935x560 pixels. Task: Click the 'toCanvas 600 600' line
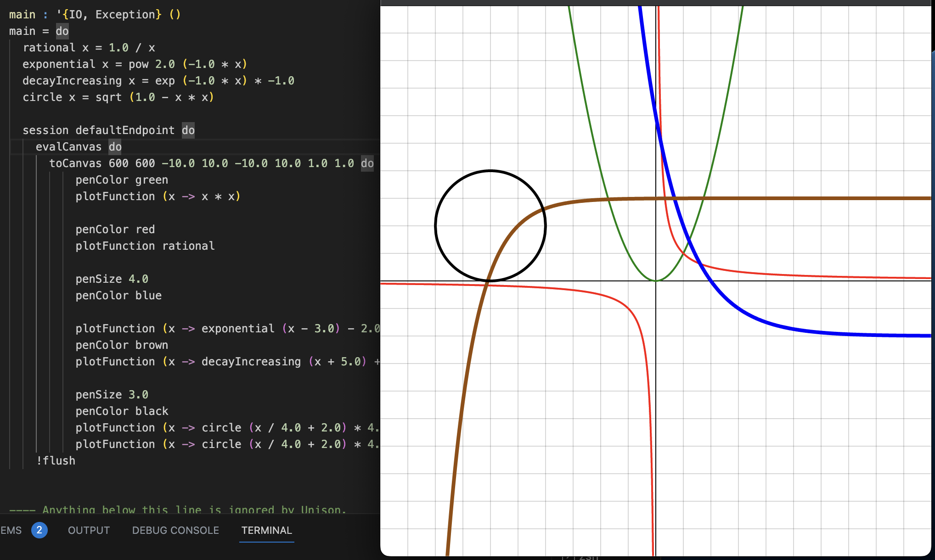click(x=212, y=163)
